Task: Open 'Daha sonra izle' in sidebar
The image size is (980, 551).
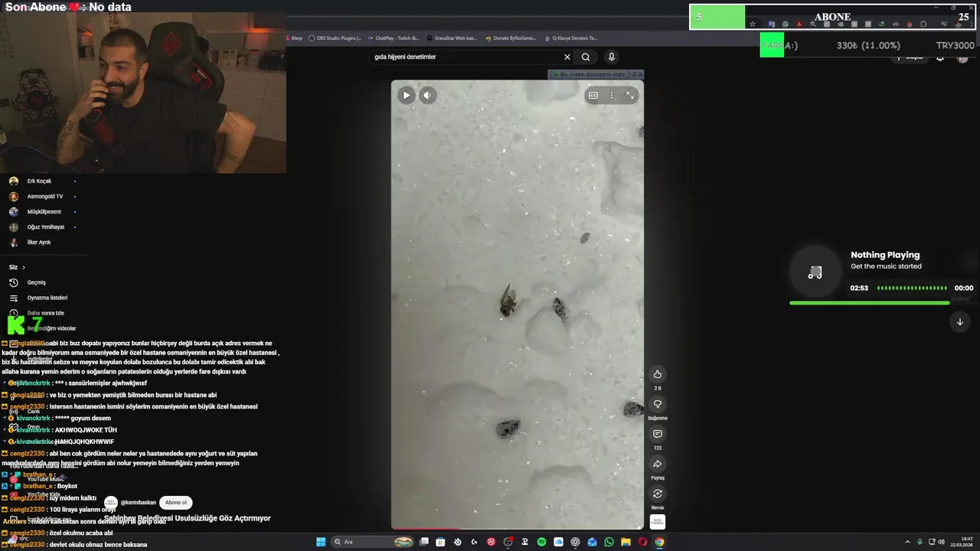Action: 44,313
